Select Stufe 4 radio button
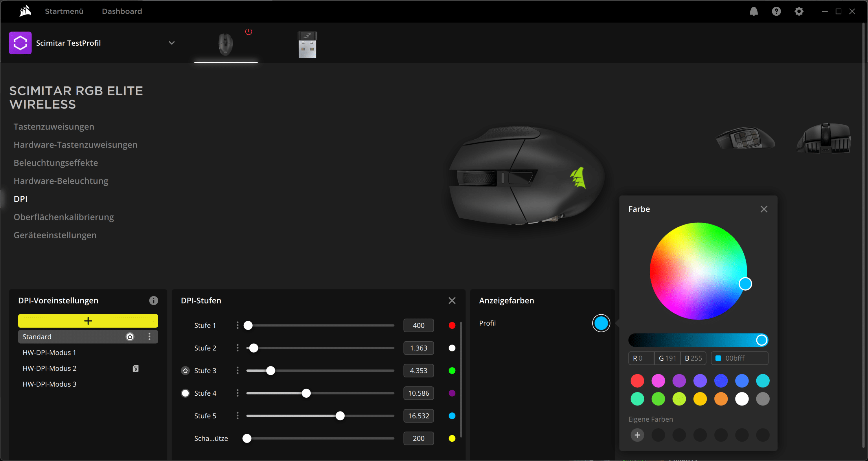Image resolution: width=868 pixels, height=461 pixels. point(185,393)
